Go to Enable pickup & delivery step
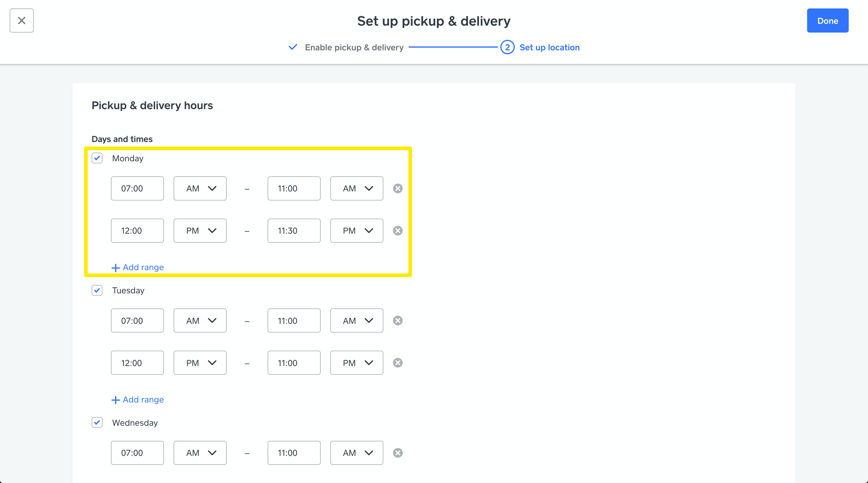The image size is (868, 483). click(354, 48)
